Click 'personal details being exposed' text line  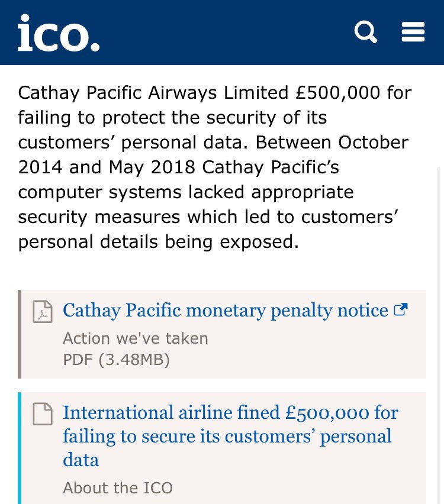tap(159, 242)
